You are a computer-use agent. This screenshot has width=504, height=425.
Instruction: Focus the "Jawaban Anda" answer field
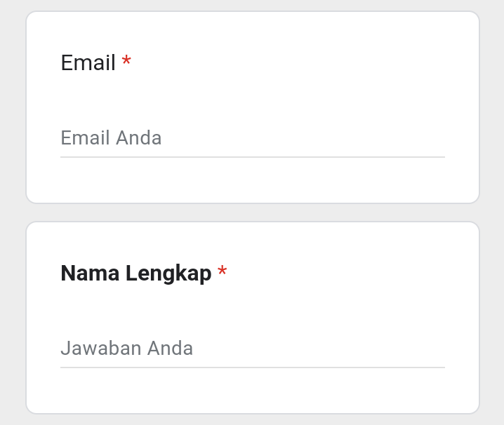pyautogui.click(x=252, y=348)
